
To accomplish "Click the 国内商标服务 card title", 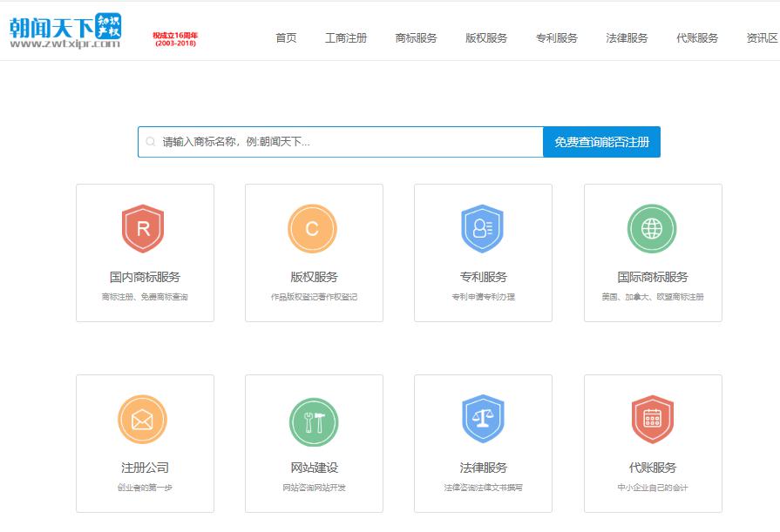I will pyautogui.click(x=145, y=277).
